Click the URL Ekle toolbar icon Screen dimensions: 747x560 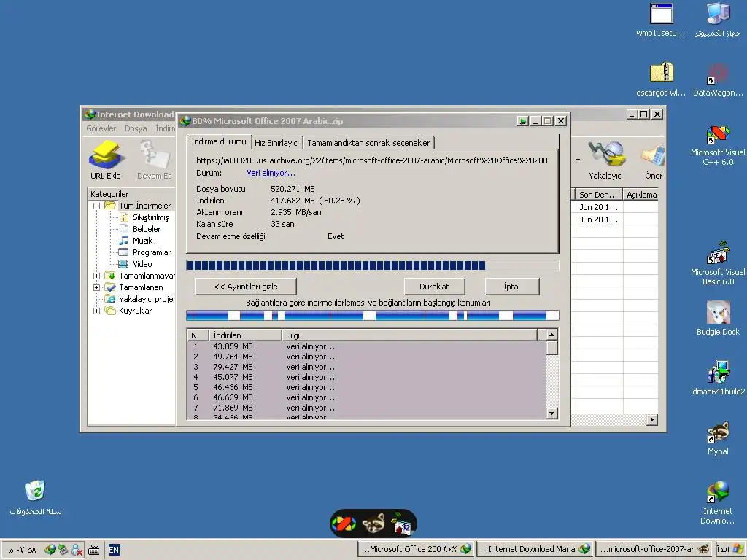(107, 156)
